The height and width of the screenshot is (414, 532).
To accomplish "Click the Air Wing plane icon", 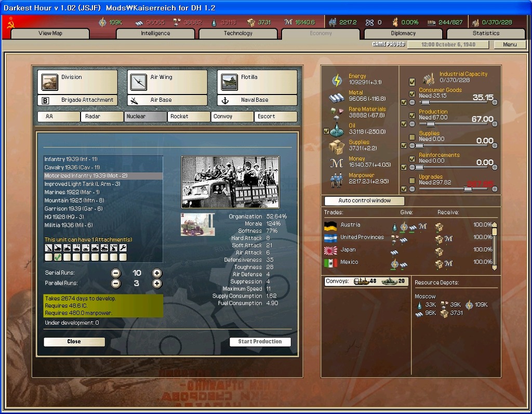I will point(139,82).
